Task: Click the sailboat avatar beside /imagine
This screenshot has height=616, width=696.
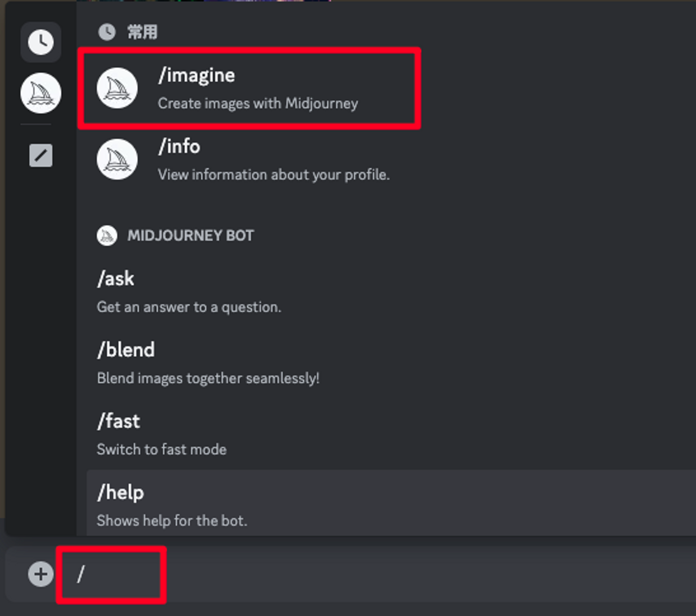Action: point(117,88)
